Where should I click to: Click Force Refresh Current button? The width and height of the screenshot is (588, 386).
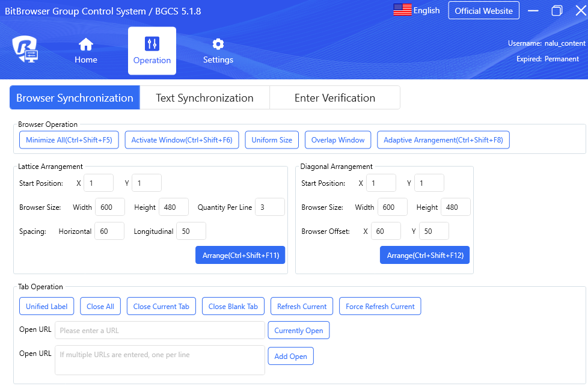click(x=380, y=306)
